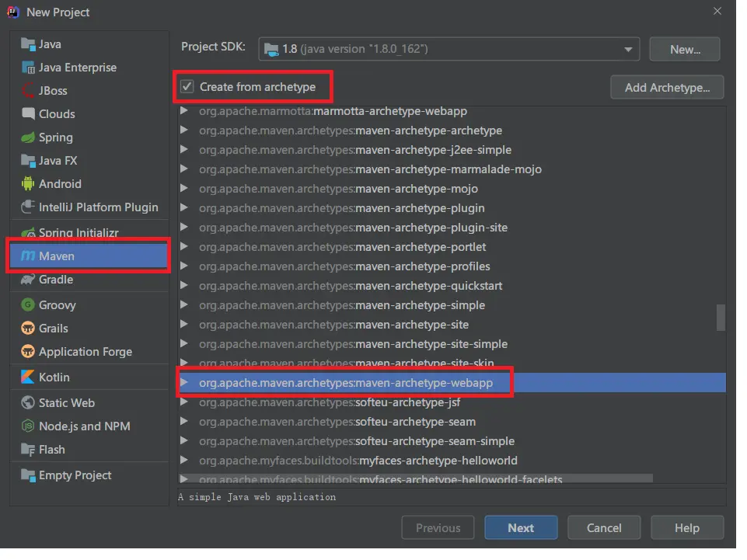
Task: Click the Gradle elephant icon
Action: (x=28, y=280)
